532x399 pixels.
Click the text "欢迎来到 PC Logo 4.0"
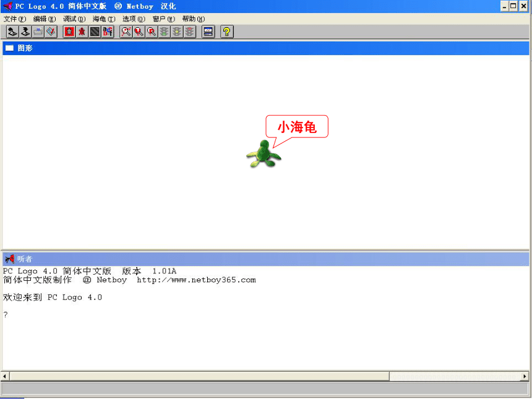point(53,297)
